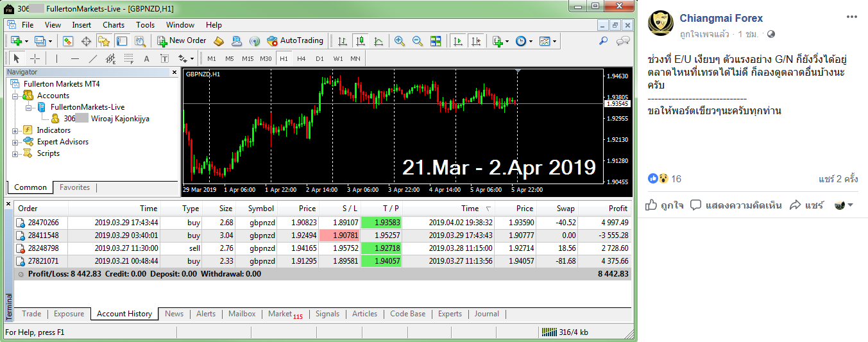The height and width of the screenshot is (342, 868).
Task: Select the Cursor arrow tool
Action: (x=17, y=58)
